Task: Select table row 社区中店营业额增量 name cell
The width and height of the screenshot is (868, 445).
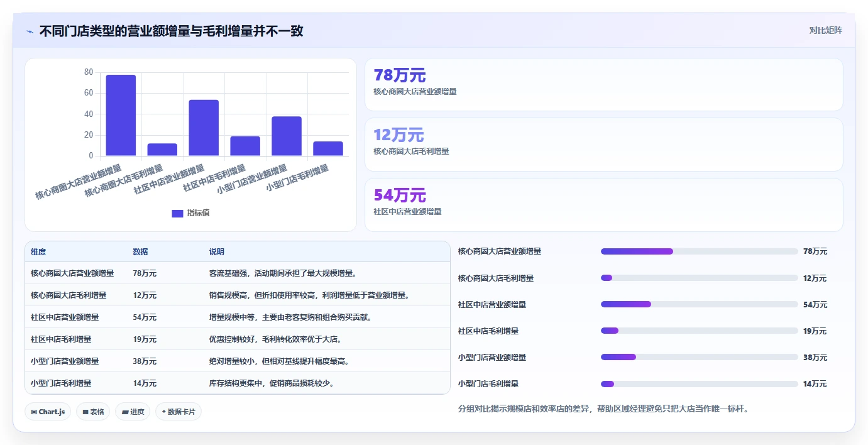Action: click(x=65, y=317)
